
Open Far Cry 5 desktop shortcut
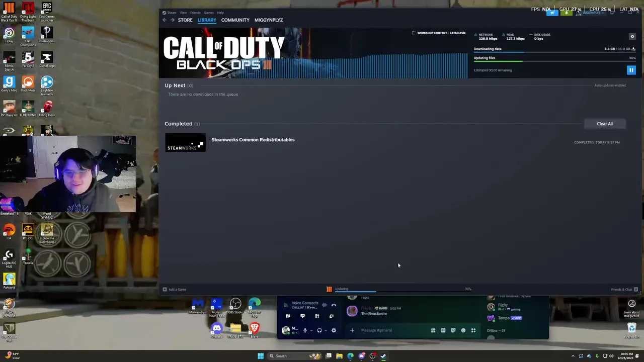click(x=28, y=60)
